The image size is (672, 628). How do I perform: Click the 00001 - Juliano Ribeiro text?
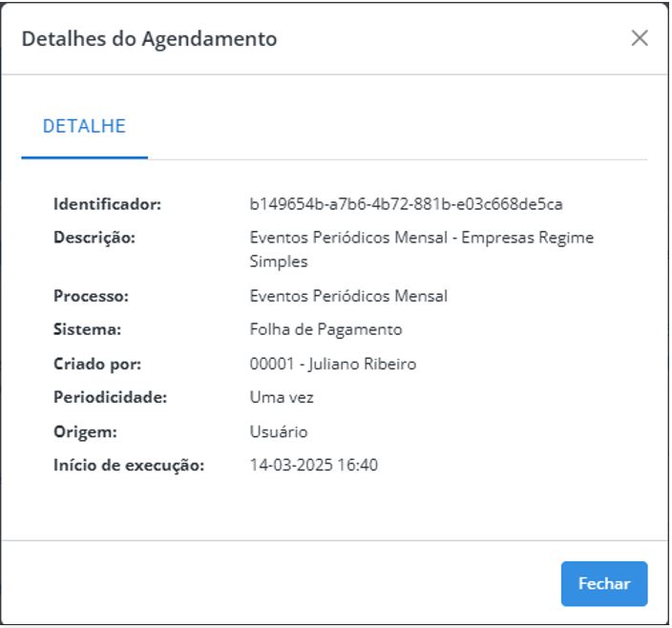[332, 365]
